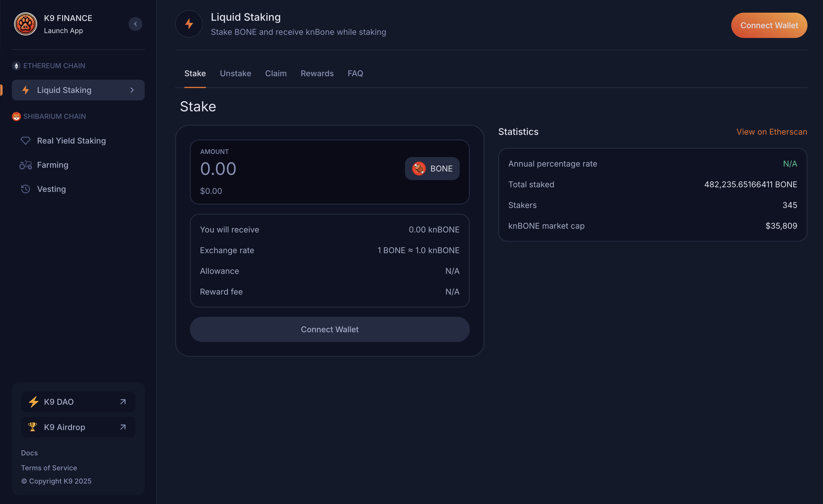Screen dimensions: 823x504
Task: Open Real Yield Staking diamond icon
Action: point(25,141)
